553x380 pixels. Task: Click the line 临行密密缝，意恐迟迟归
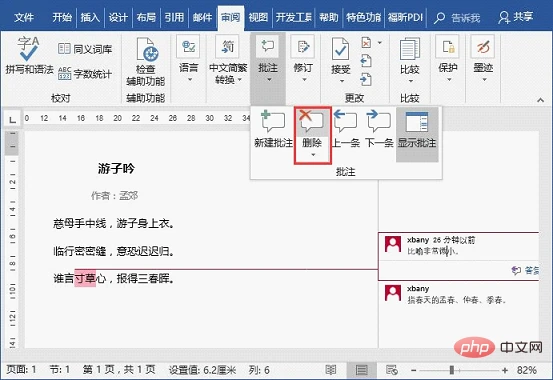pyautogui.click(x=114, y=251)
